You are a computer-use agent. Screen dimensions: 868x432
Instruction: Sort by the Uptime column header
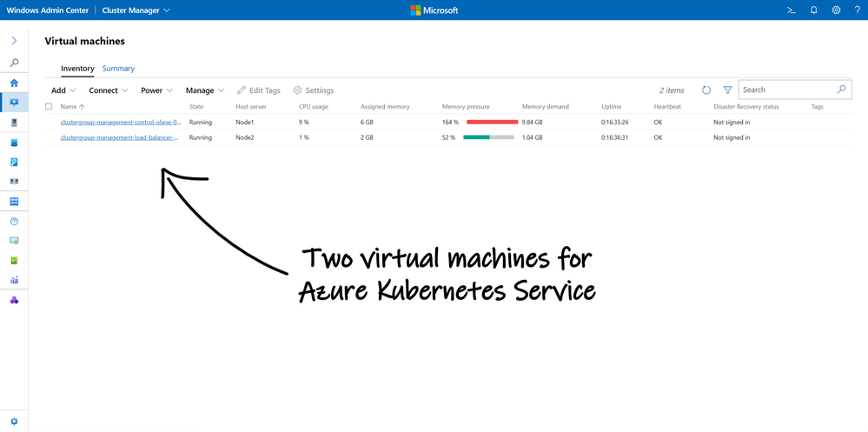coord(611,106)
